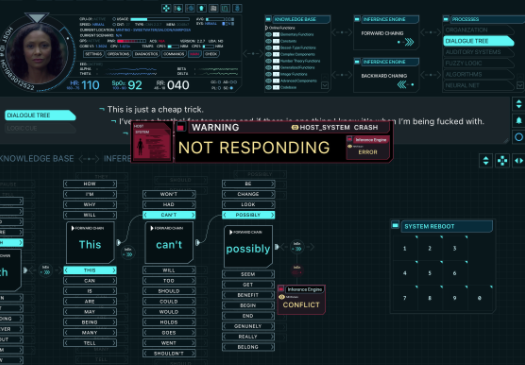Image resolution: width=525 pixels, height=365 pixels.
Task: Click the red Host System thumbnail in warning
Action: pyautogui.click(x=152, y=142)
